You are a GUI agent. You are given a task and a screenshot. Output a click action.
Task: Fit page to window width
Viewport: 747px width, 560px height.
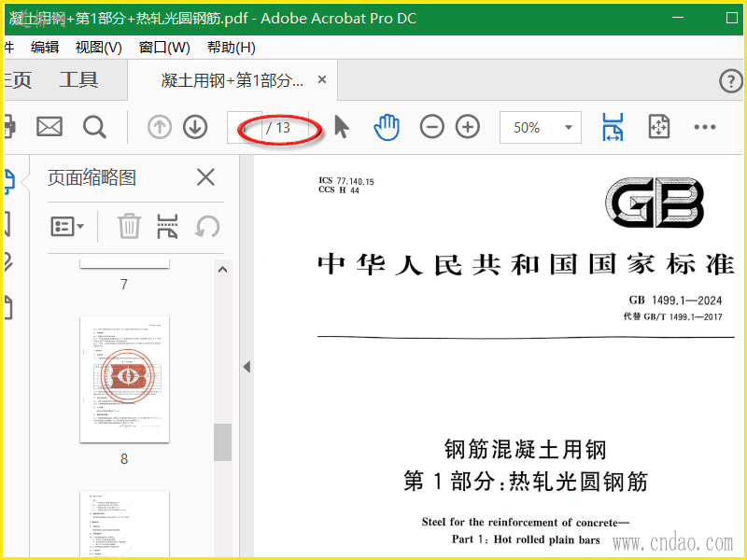(x=613, y=127)
